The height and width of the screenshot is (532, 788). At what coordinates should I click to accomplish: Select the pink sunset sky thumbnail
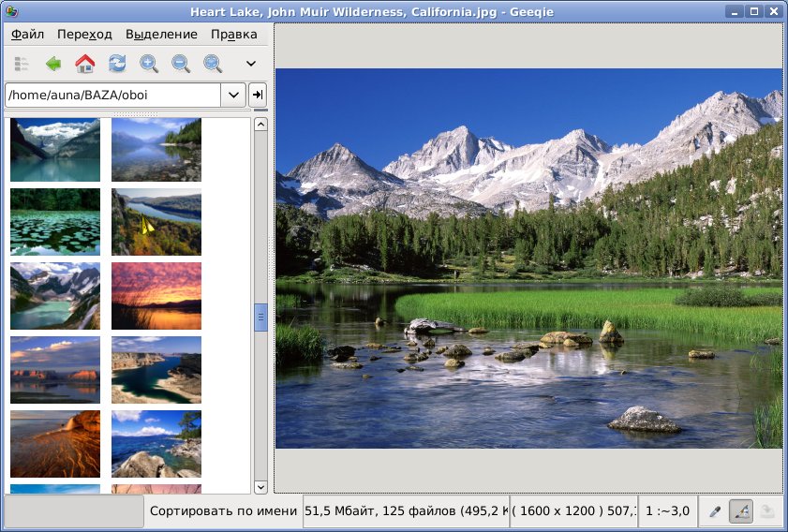(x=156, y=296)
